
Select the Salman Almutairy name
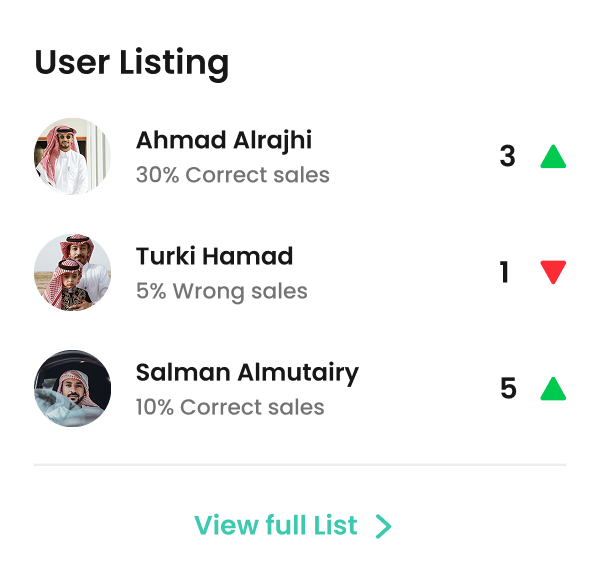tap(247, 373)
